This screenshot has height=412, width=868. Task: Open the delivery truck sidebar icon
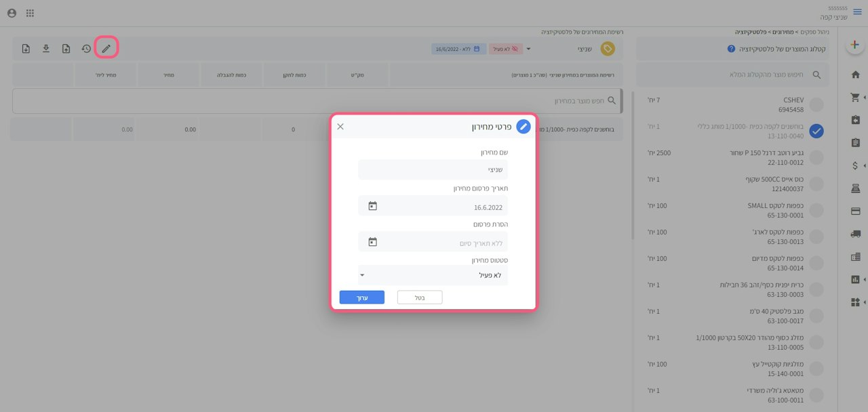click(x=855, y=234)
